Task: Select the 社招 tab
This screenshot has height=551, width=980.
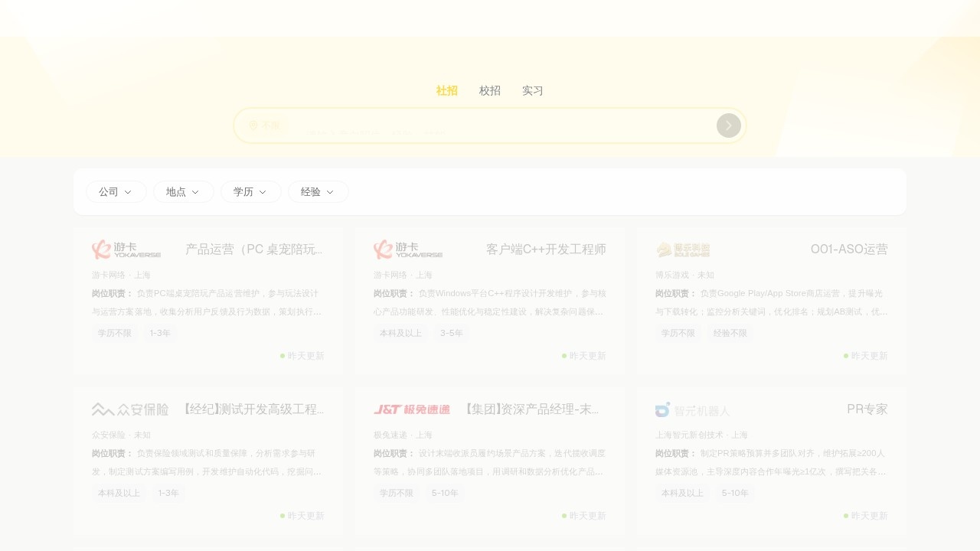Action: (447, 90)
